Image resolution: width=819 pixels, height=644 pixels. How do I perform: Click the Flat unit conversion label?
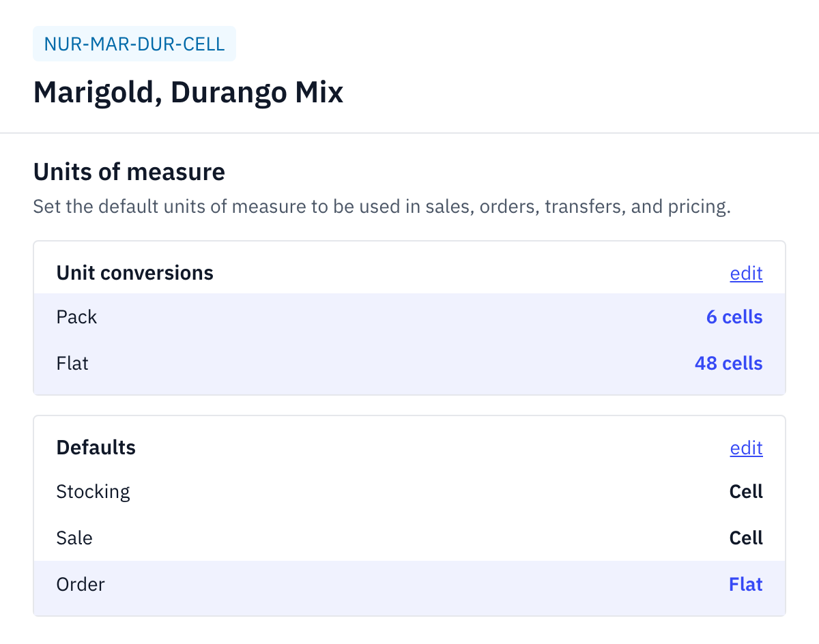point(72,364)
